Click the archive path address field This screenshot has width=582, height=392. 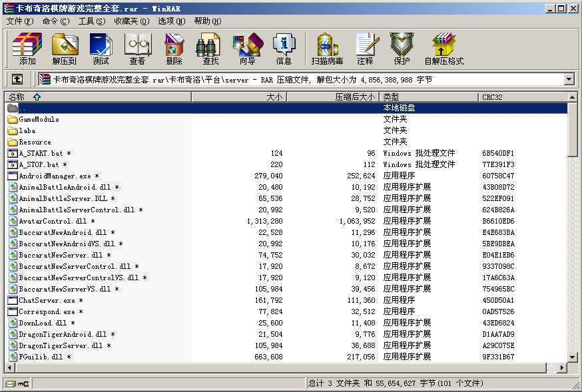tap(302, 79)
